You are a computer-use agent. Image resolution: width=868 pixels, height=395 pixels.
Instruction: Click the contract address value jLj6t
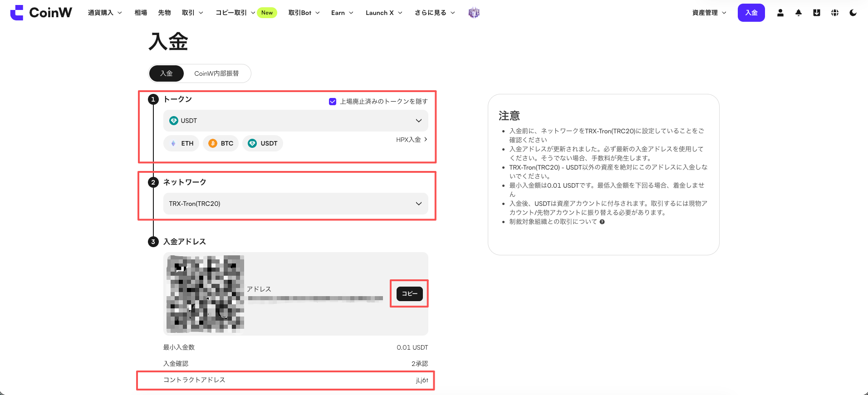pos(422,380)
